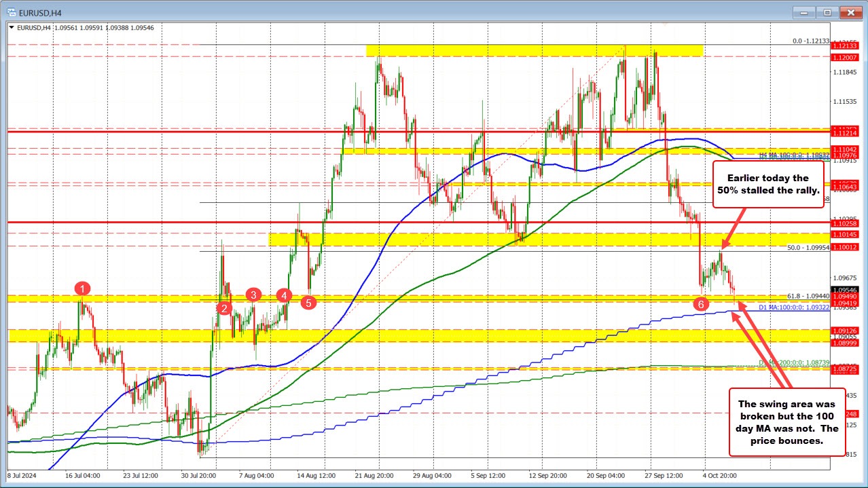The width and height of the screenshot is (868, 488).
Task: Click circled marker 4 near 7 Aug
Action: pos(284,295)
